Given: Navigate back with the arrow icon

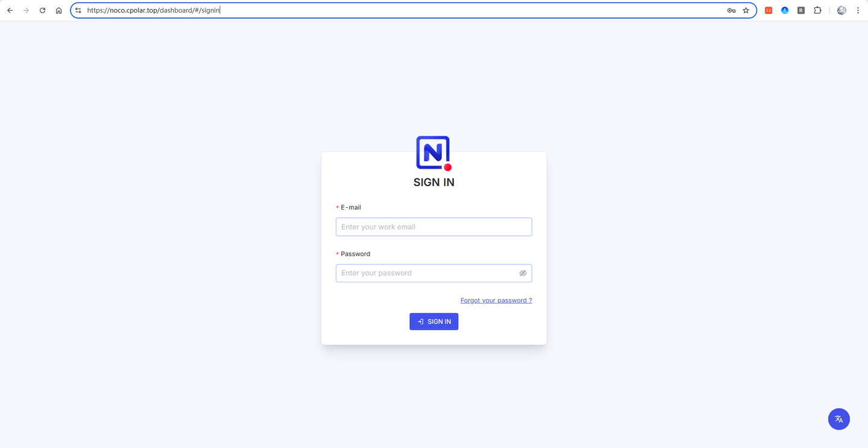Looking at the screenshot, I should (x=10, y=10).
